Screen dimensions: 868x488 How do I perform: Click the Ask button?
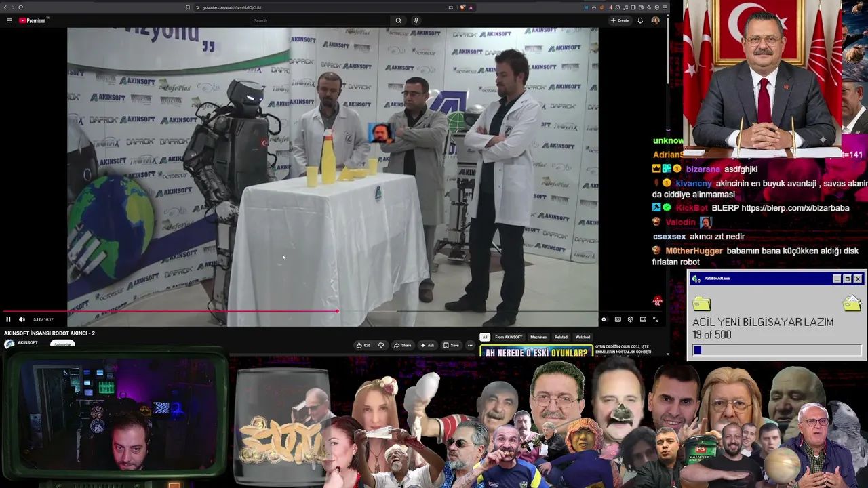click(427, 345)
